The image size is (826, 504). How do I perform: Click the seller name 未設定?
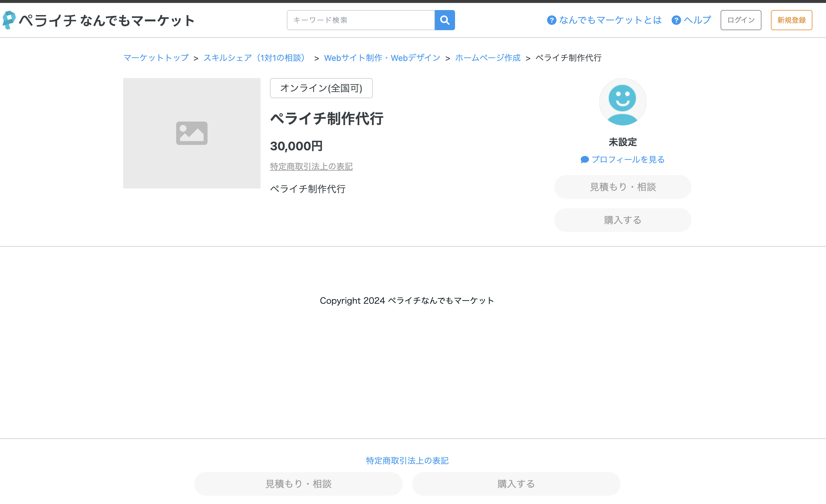[x=623, y=142]
